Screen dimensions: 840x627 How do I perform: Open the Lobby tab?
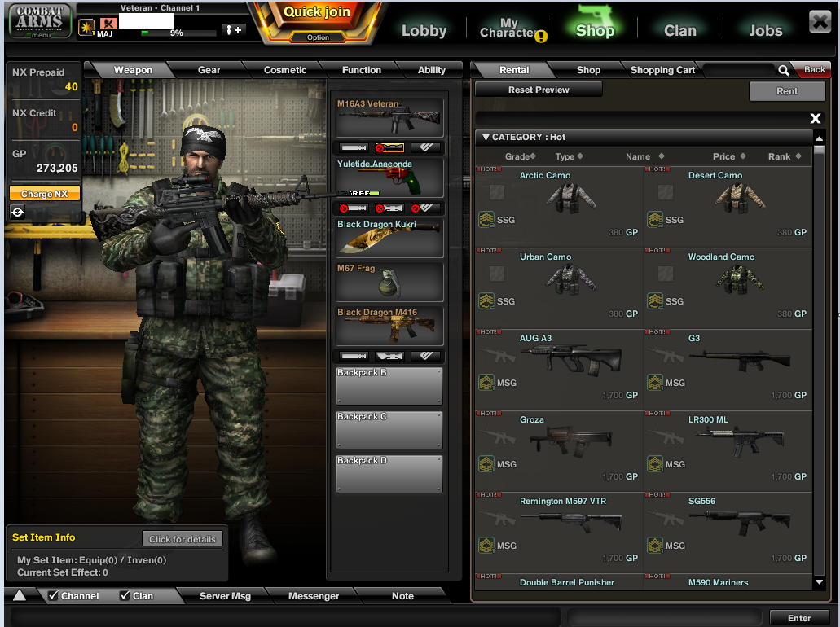[424, 30]
